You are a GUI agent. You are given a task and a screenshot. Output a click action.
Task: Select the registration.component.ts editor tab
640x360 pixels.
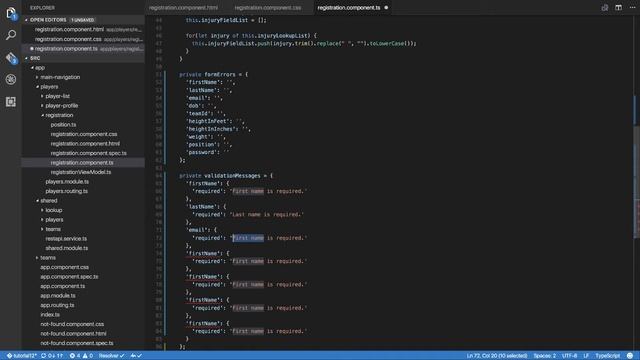[x=349, y=8]
